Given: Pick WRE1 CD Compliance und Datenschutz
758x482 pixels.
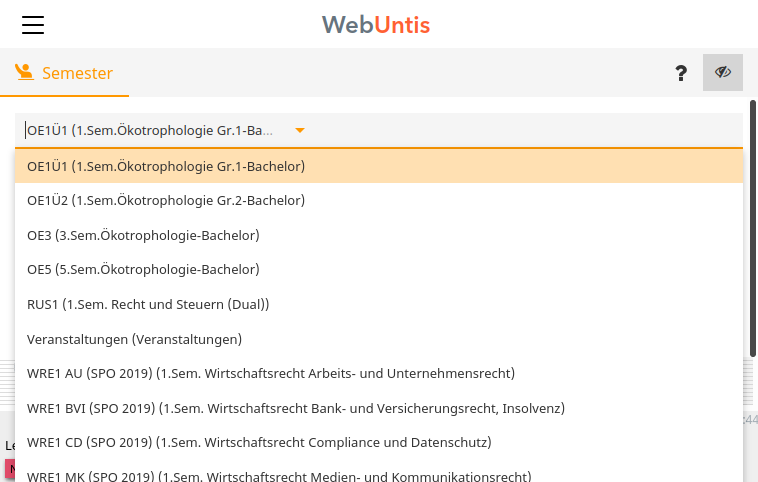Looking at the screenshot, I should (259, 442).
